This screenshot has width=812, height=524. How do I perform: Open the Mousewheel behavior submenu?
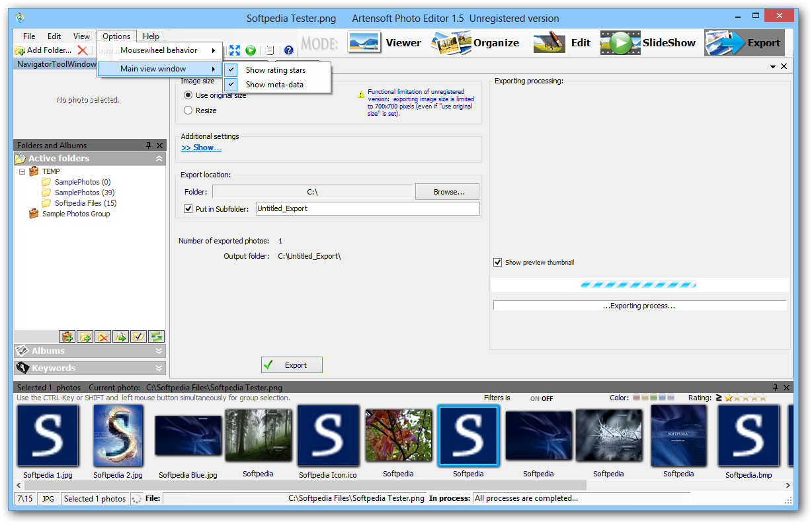[160, 50]
